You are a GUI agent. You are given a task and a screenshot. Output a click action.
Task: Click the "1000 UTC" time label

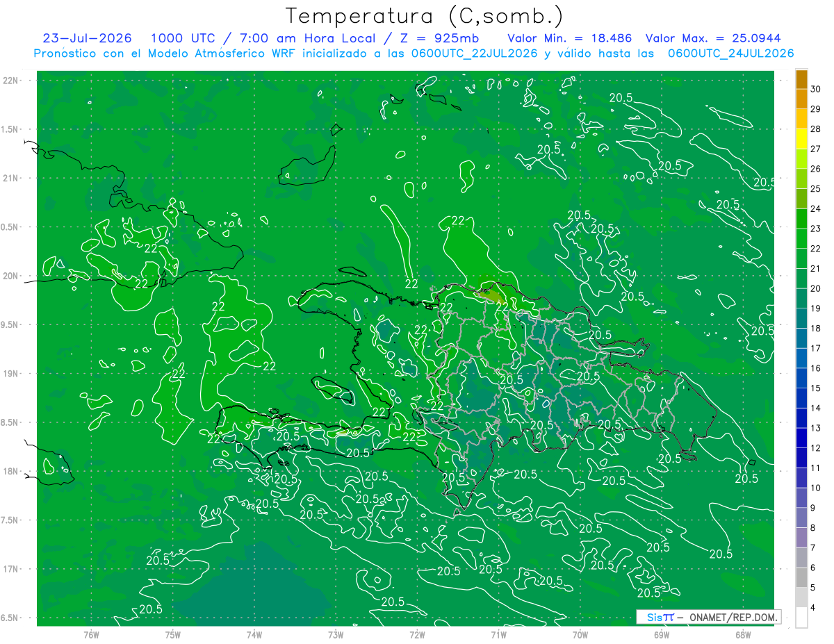click(x=183, y=38)
